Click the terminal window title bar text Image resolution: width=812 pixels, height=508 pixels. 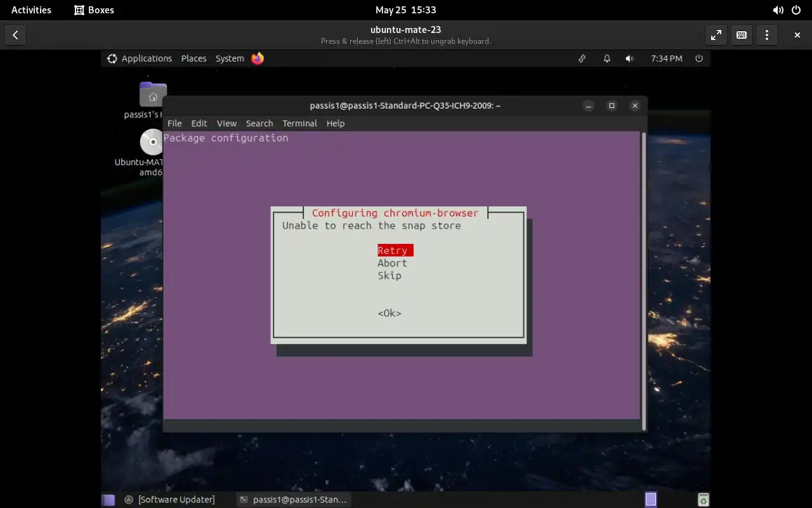click(405, 106)
